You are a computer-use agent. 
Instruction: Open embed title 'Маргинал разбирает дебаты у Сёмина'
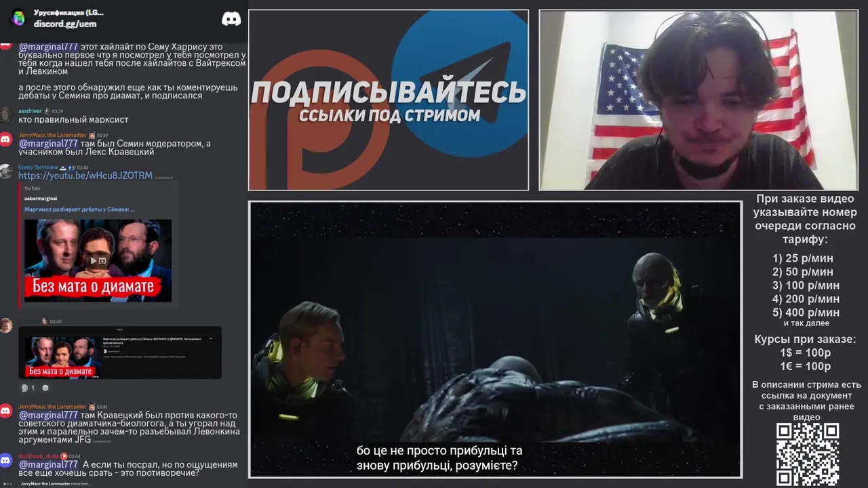[x=79, y=209]
